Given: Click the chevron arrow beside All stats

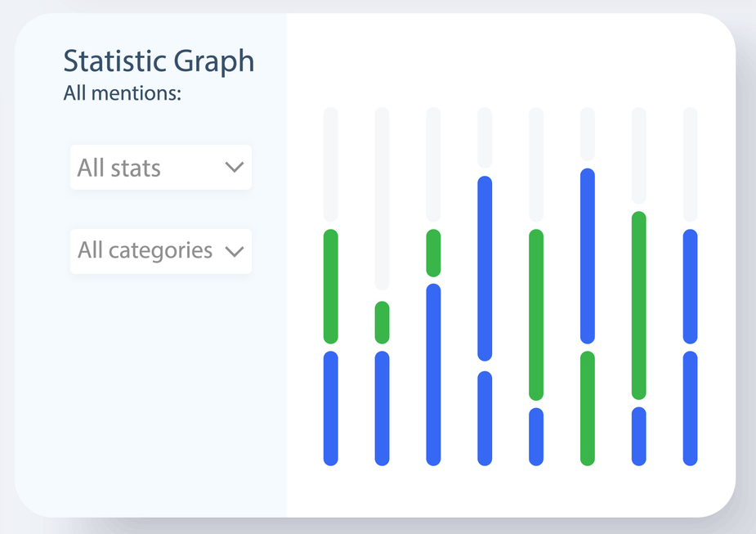Looking at the screenshot, I should 234,168.
